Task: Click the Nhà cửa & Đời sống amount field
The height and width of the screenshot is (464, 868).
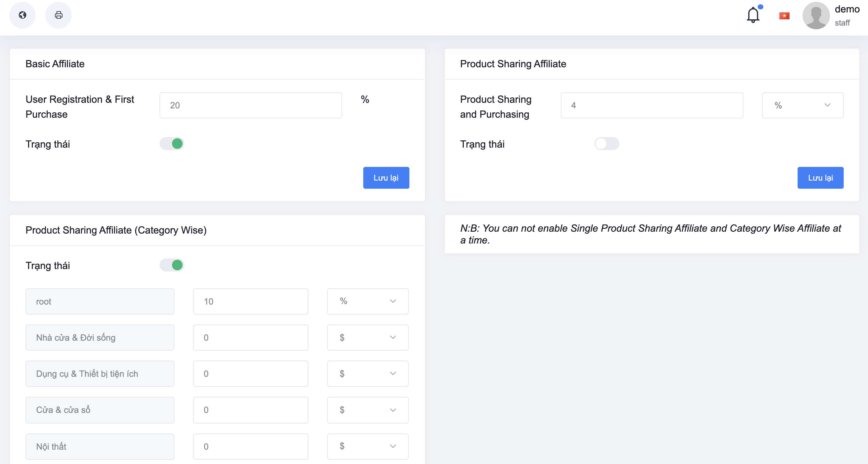Action: click(x=251, y=337)
